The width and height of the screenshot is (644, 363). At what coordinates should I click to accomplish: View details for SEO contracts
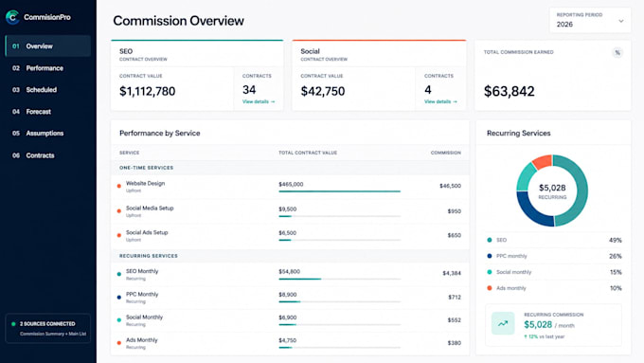[259, 101]
